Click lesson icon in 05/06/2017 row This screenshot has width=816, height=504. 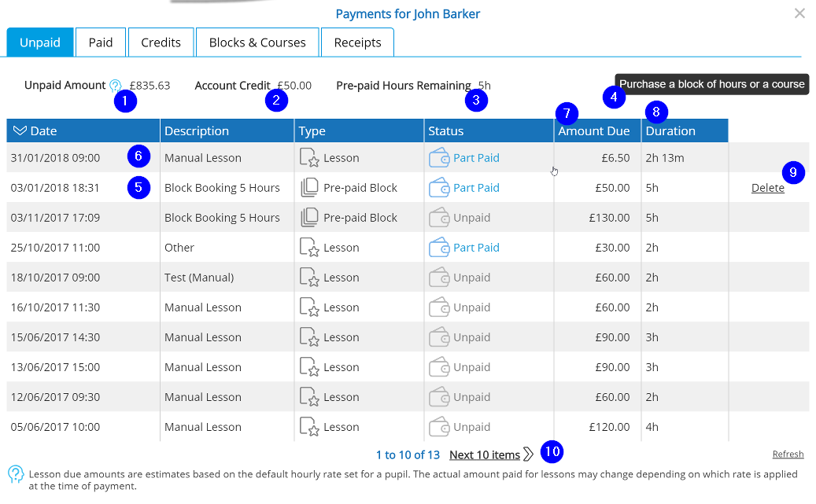[309, 427]
